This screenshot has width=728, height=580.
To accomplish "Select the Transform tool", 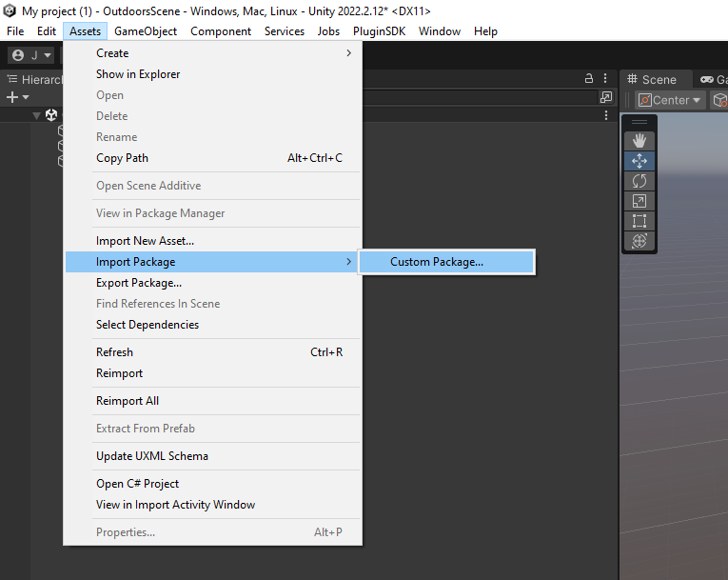I will pyautogui.click(x=639, y=241).
